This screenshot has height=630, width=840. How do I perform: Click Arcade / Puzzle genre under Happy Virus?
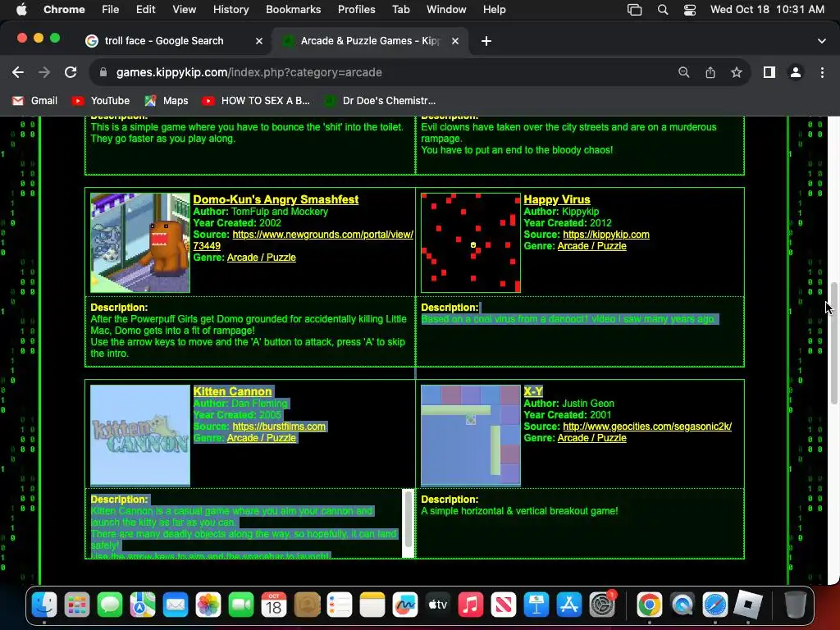[592, 246]
